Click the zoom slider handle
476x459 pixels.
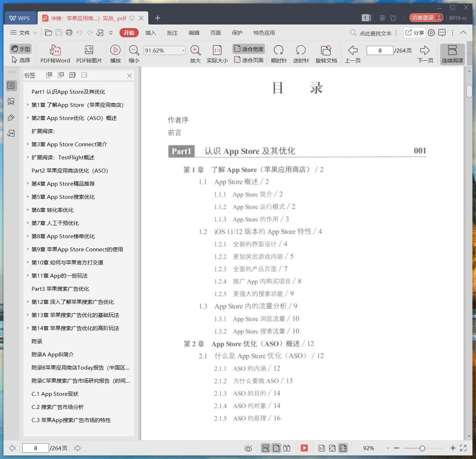(422, 448)
